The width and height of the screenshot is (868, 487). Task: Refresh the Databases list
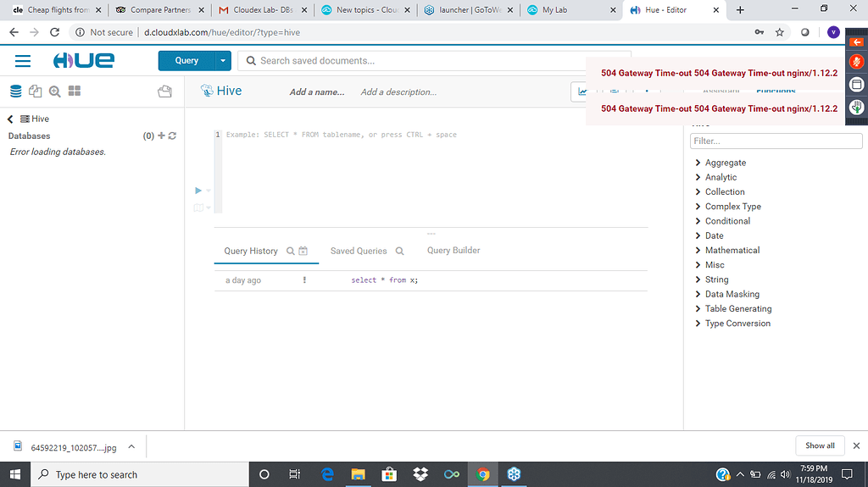[x=172, y=136]
